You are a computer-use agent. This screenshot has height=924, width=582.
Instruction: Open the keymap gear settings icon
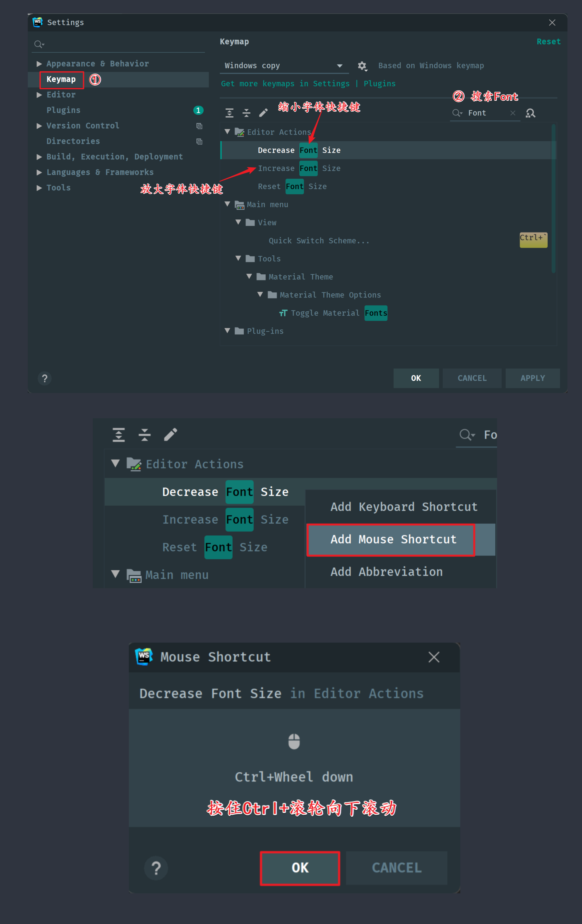pyautogui.click(x=362, y=66)
